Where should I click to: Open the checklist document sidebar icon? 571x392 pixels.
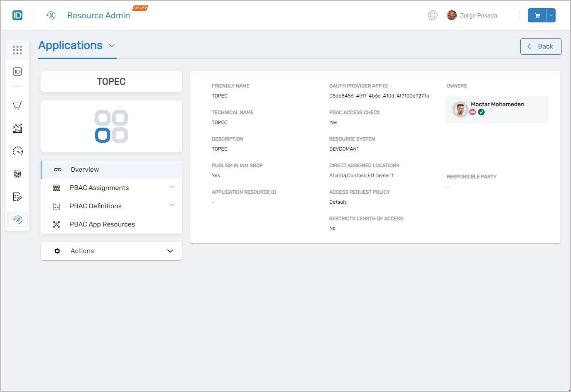(x=17, y=196)
